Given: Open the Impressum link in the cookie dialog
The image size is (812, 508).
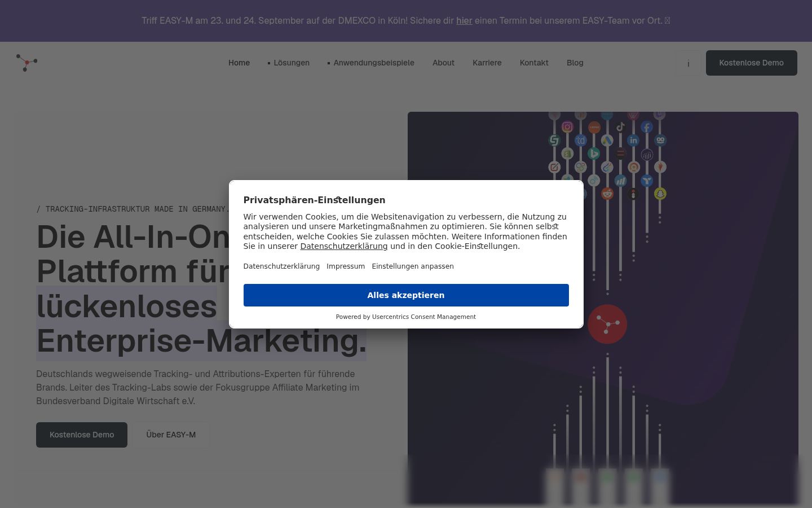Looking at the screenshot, I should click(x=346, y=266).
